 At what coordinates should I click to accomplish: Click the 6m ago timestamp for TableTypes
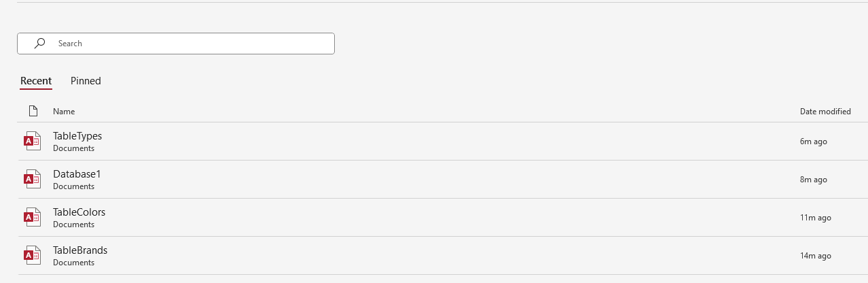(813, 141)
